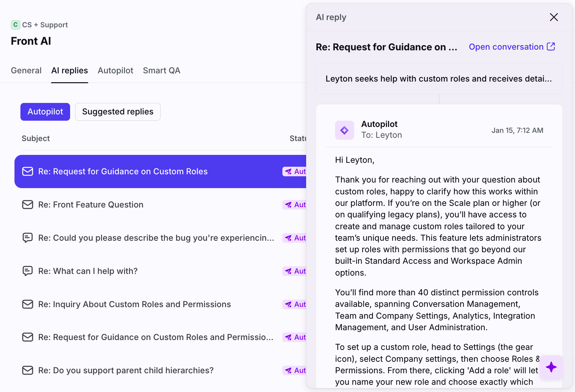
Task: Click the Subject column header
Action: pyautogui.click(x=36, y=138)
